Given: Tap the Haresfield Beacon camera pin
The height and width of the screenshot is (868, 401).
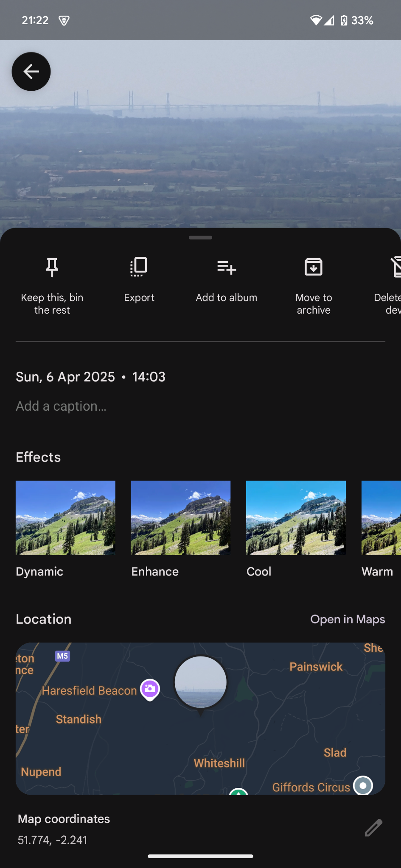Looking at the screenshot, I should click(x=150, y=690).
